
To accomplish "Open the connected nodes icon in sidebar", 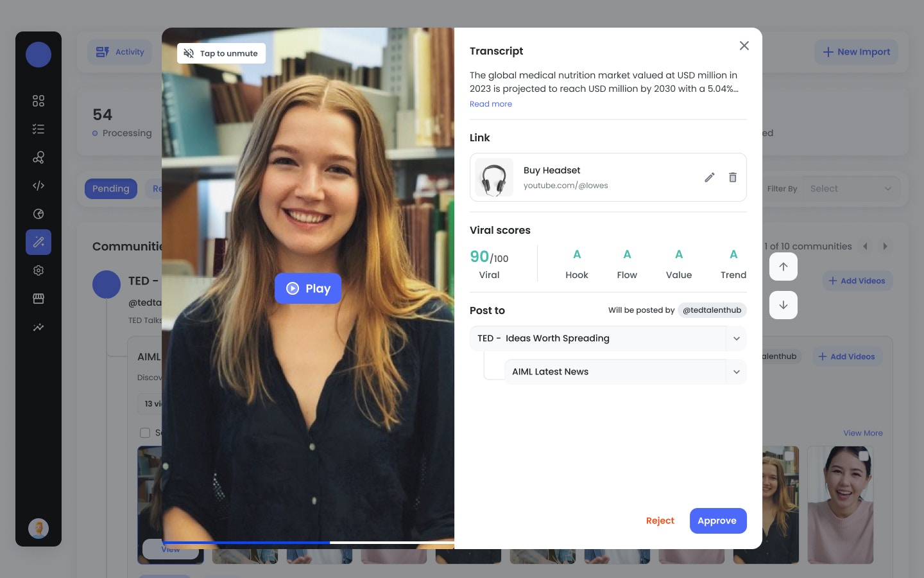I will tap(38, 157).
